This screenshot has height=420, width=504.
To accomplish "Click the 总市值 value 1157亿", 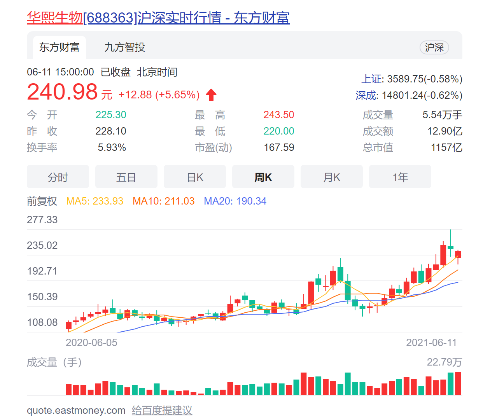I will tap(447, 147).
